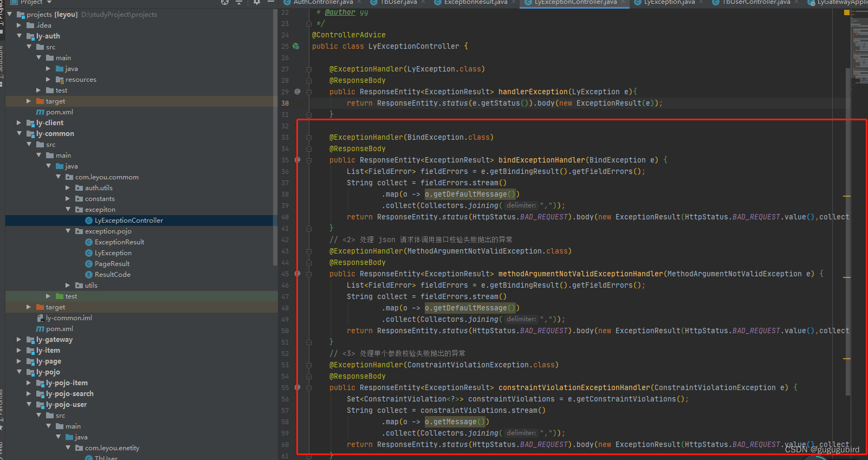
Task: Close the LyExceptionController.java tab
Action: pos(624,2)
